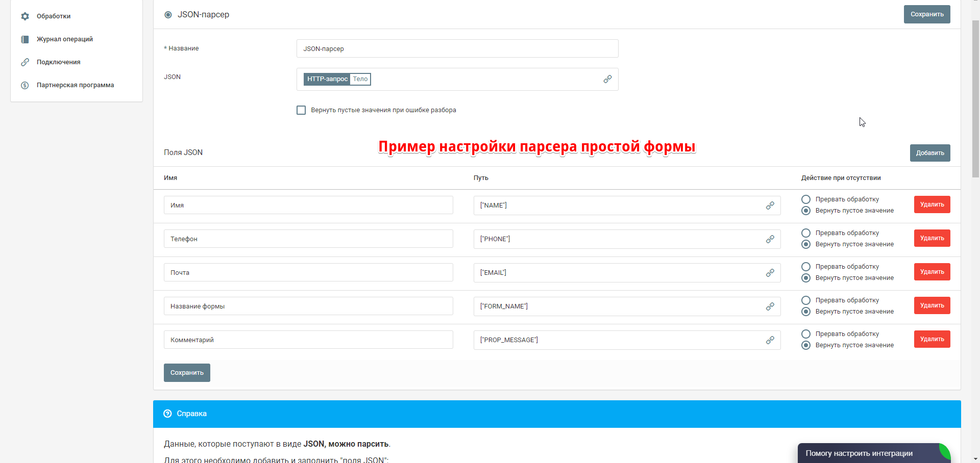Click the link icon in the ['EMAIL'] path field
980x463 pixels.
(x=770, y=273)
